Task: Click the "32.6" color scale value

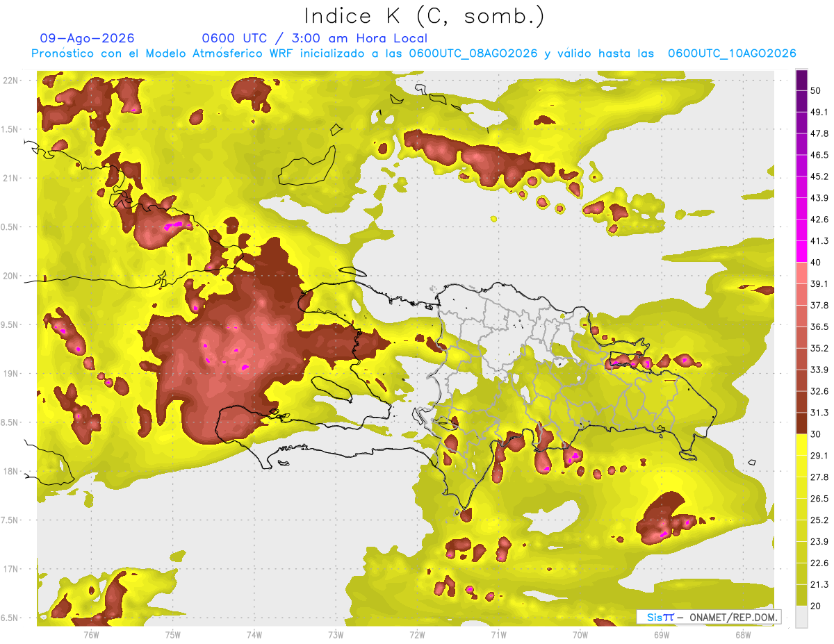Action: 819,391
